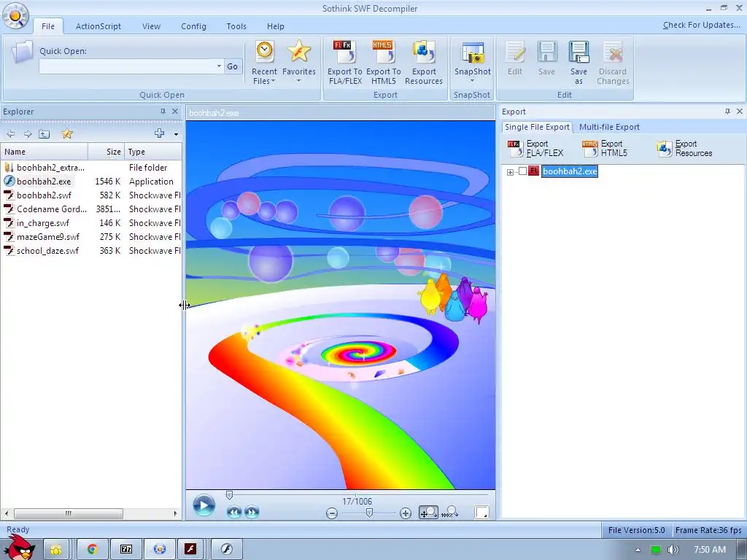Click the Explorer add (plus) icon

(159, 134)
